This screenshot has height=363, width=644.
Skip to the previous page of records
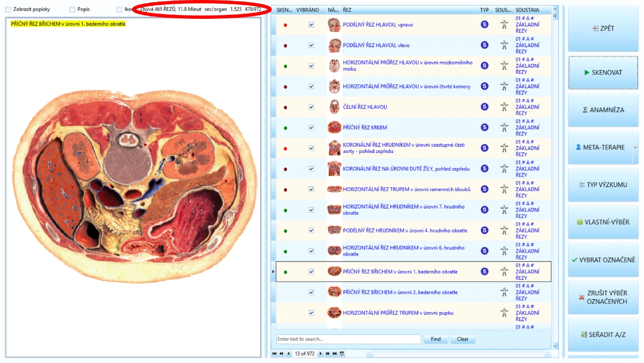tap(281, 354)
